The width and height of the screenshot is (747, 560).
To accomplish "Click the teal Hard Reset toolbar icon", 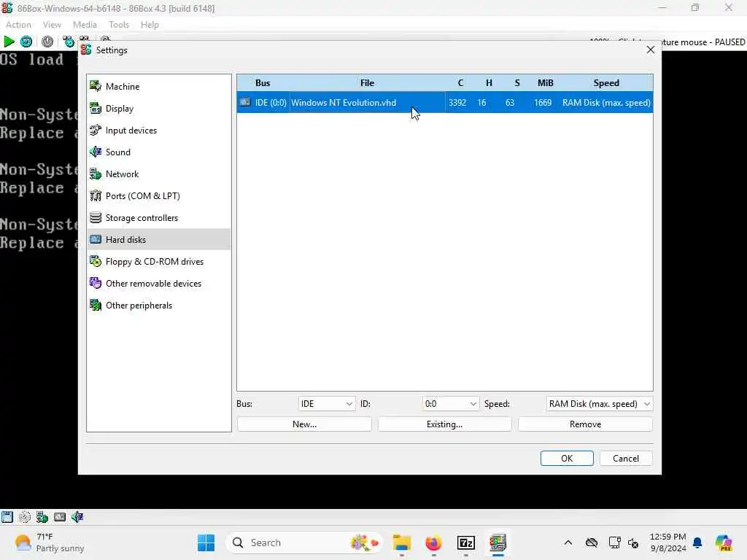I will point(26,42).
